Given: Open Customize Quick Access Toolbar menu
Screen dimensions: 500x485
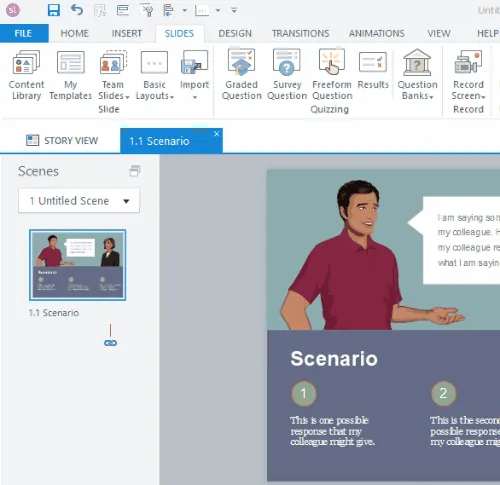Looking at the screenshot, I should click(234, 10).
